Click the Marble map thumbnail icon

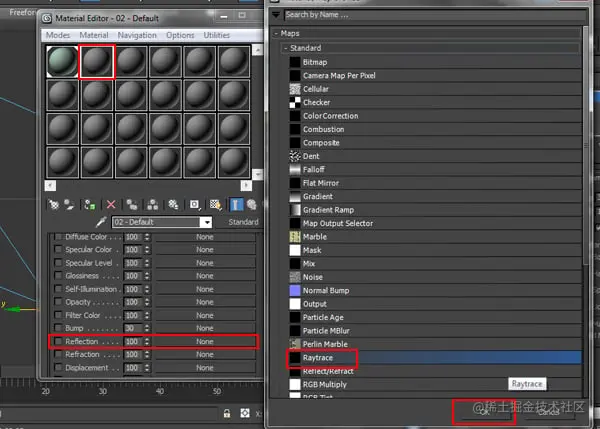tap(295, 237)
